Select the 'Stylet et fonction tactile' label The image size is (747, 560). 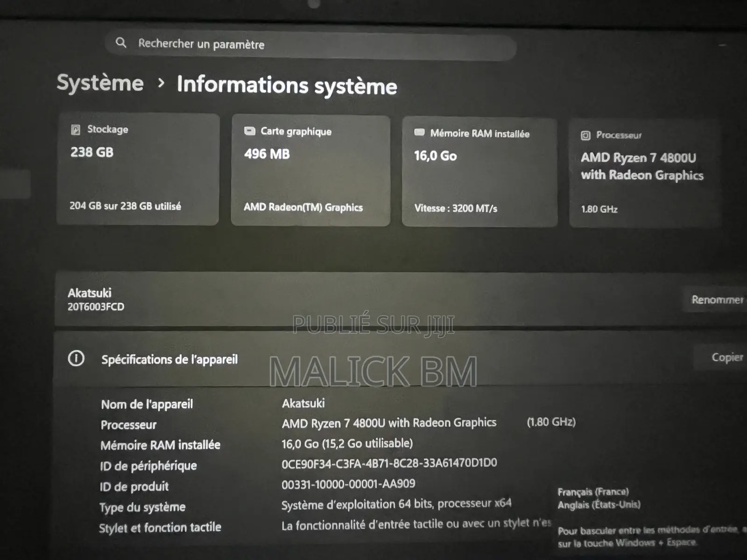click(x=160, y=527)
